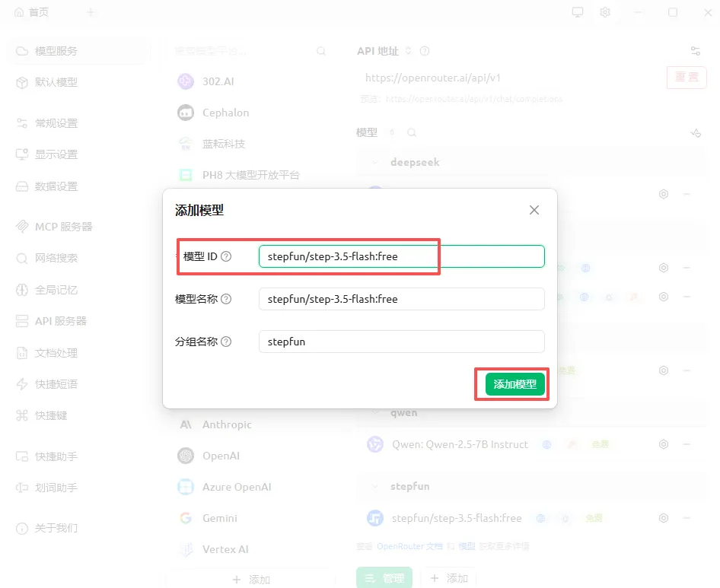Click the 重置 button
The image size is (720, 588).
point(687,77)
